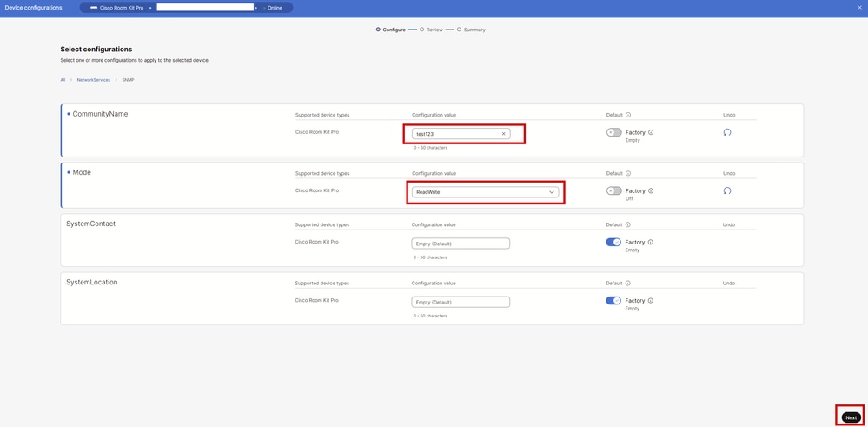Undo the CommunityName change

tap(727, 132)
